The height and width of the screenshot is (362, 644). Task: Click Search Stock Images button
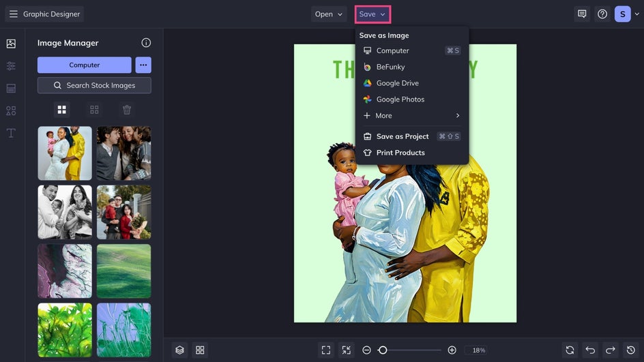[94, 85]
